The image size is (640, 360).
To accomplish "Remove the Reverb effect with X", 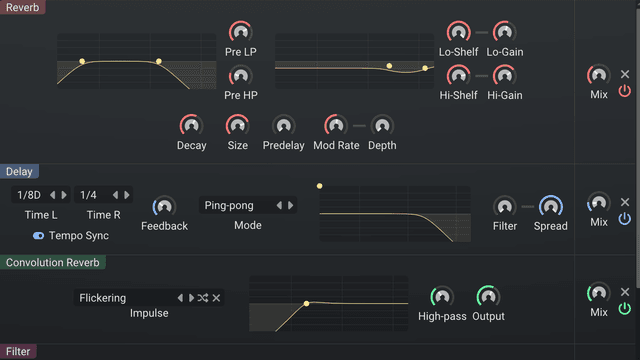I will coord(625,74).
